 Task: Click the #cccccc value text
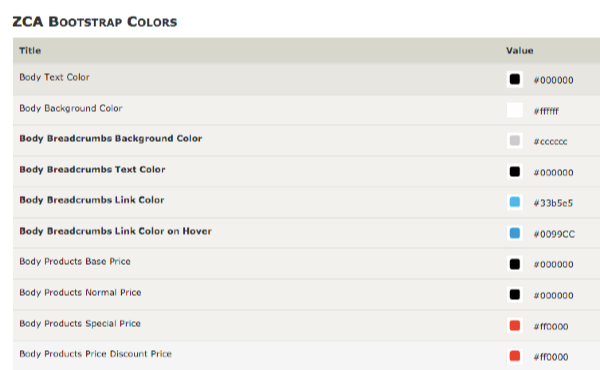[x=550, y=142]
